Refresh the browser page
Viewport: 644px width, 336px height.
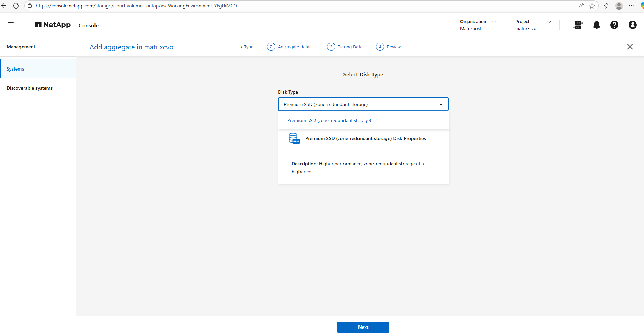(x=16, y=6)
